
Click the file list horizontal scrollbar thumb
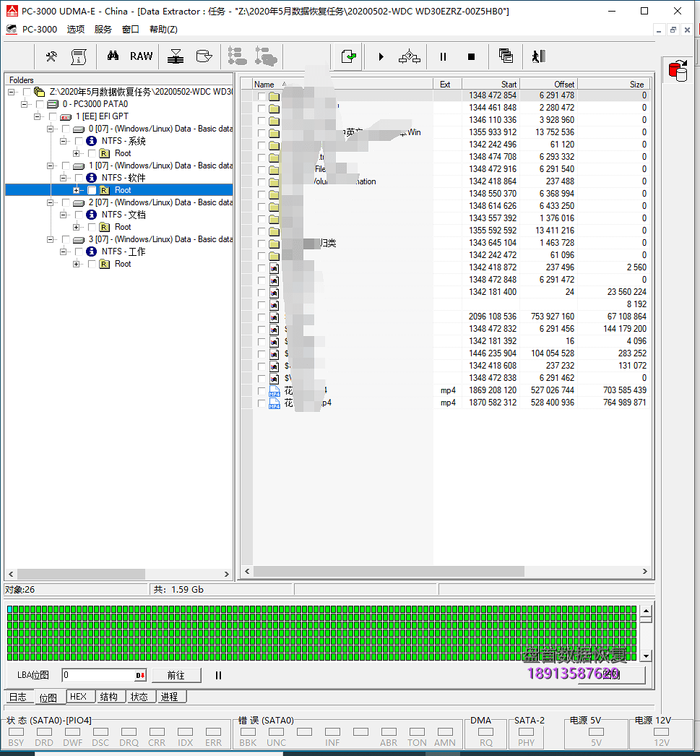(x=389, y=572)
